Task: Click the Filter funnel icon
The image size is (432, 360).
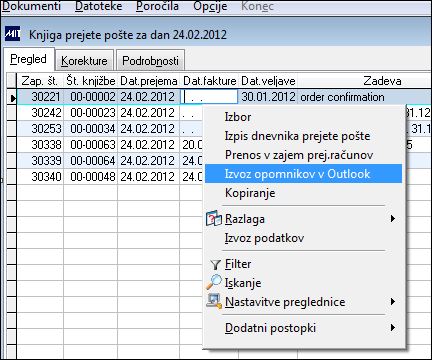Action: coord(215,265)
